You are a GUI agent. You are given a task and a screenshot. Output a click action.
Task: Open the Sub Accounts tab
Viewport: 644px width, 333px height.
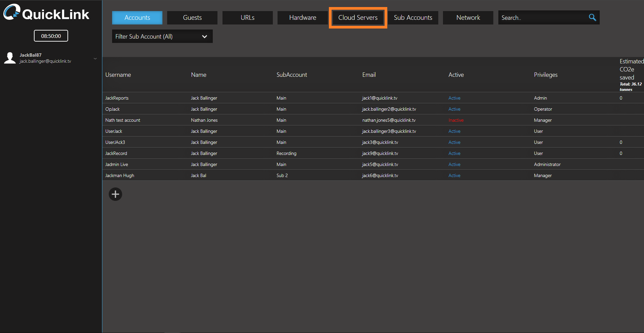413,18
